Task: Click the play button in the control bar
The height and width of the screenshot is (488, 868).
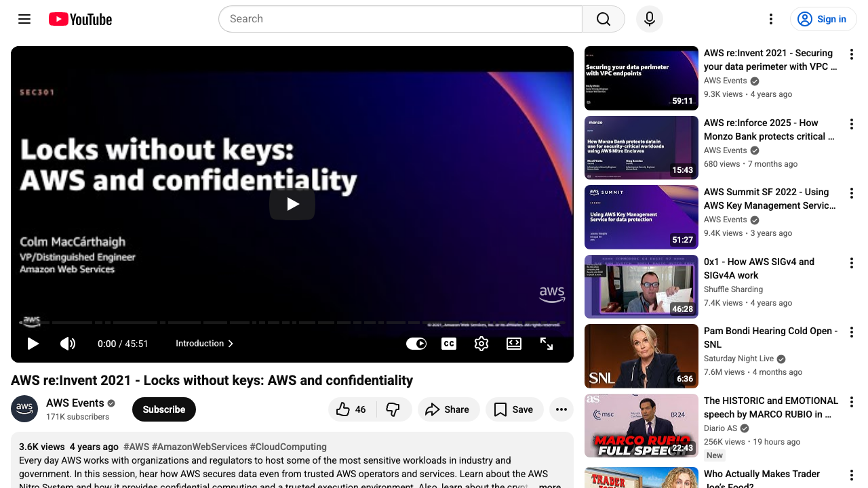Action: tap(33, 344)
